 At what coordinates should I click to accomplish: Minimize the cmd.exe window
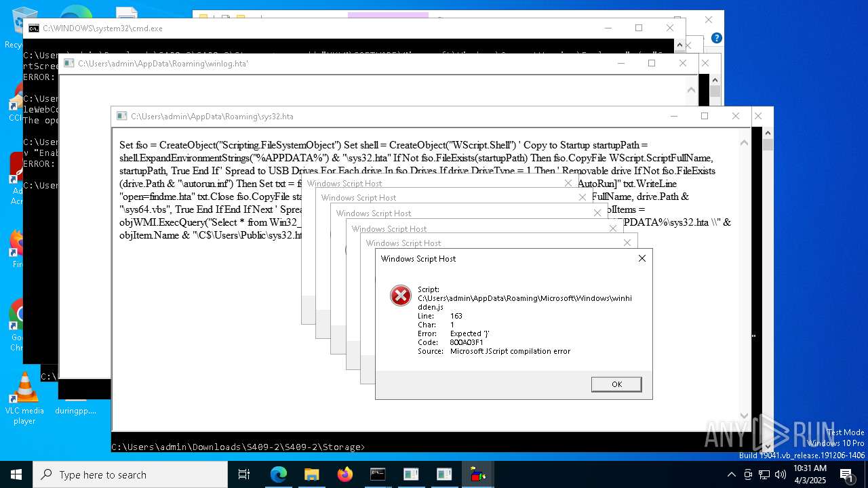click(x=608, y=28)
